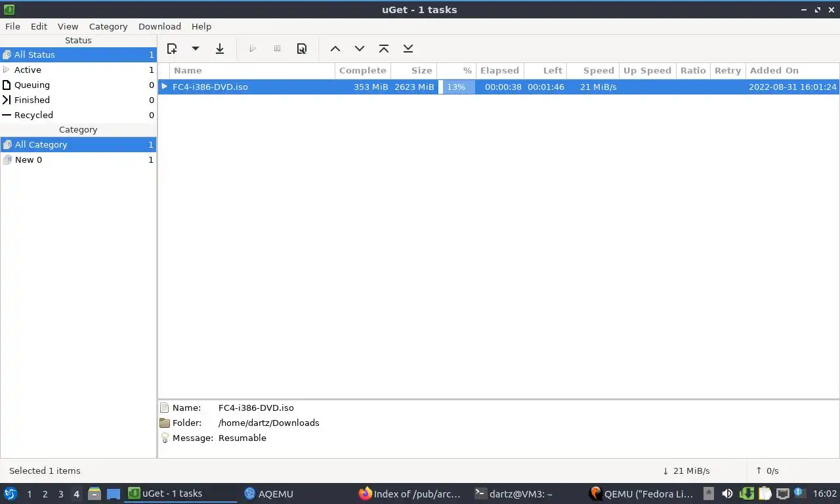Click the Resumable message text
The height and width of the screenshot is (504, 840).
click(x=242, y=438)
